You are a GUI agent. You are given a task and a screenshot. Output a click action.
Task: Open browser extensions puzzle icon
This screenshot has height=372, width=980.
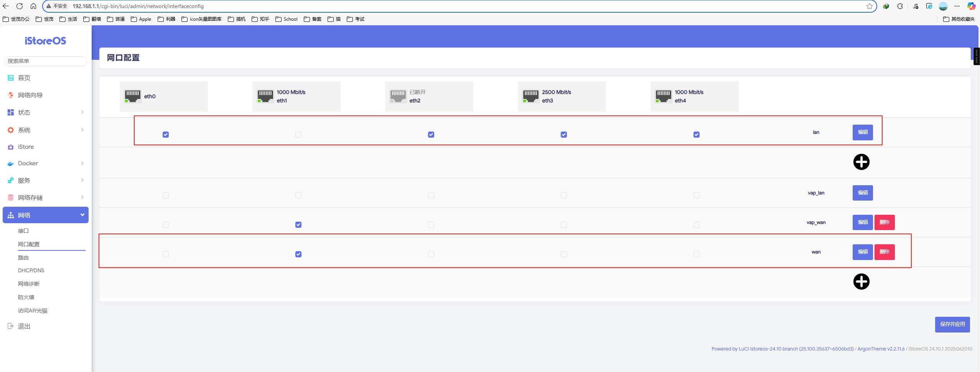pyautogui.click(x=900, y=6)
